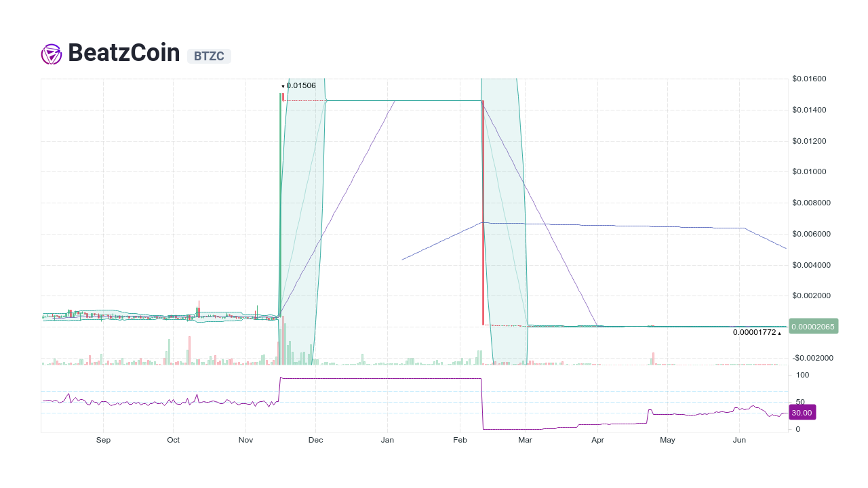Click the RSI value tag 30.00
The image size is (868, 488).
tap(802, 412)
